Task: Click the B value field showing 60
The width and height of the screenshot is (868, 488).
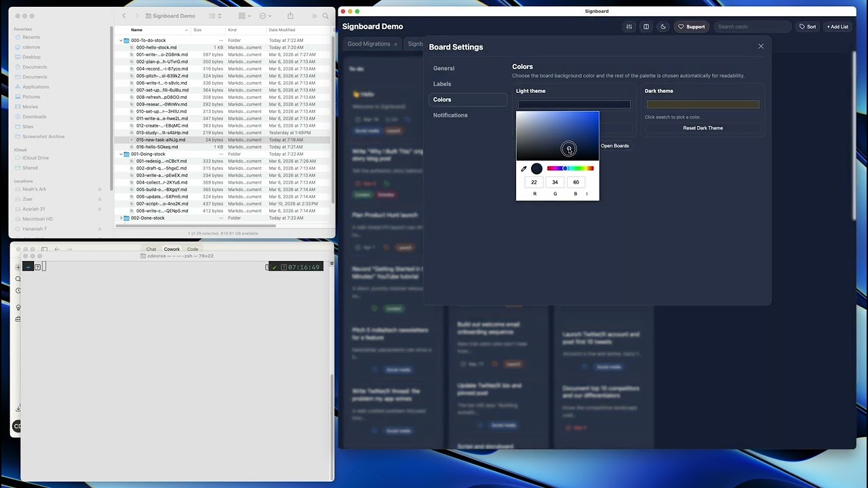Action: click(576, 182)
